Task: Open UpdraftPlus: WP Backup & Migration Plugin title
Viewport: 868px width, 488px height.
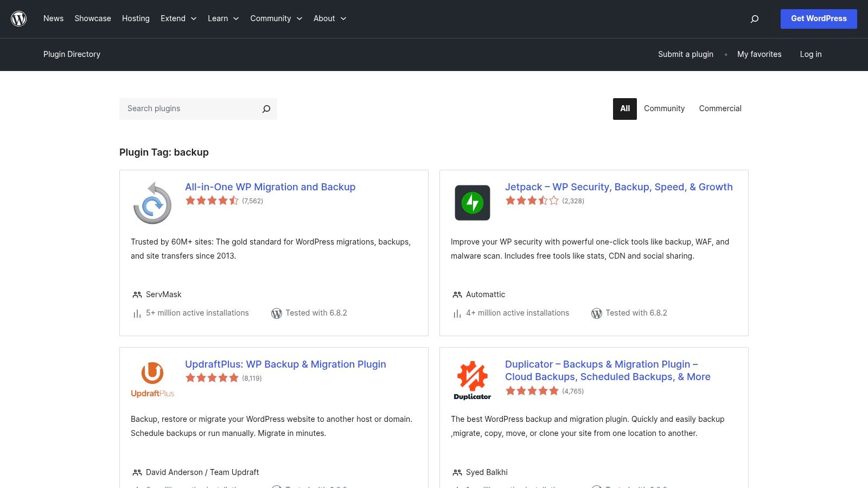Action: [285, 364]
